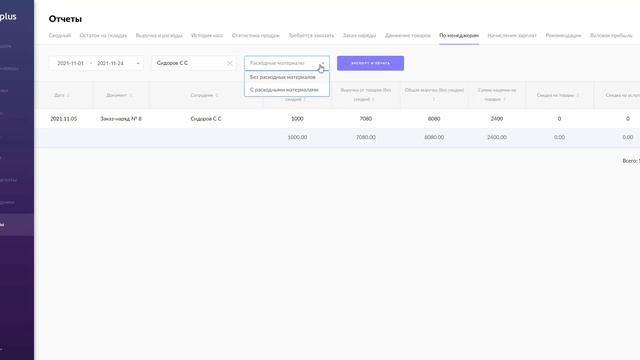Open the Расходные материалы dropdown
Image resolution: width=640 pixels, height=360 pixels.
[x=287, y=63]
